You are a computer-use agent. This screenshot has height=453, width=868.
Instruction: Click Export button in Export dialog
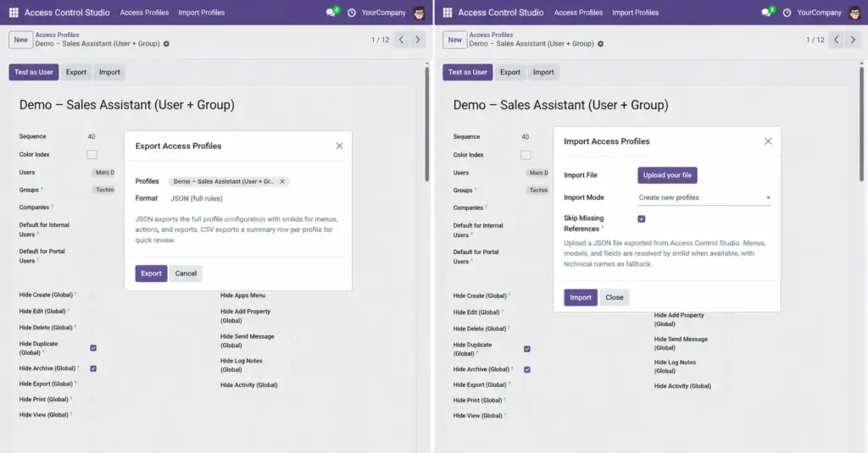coord(151,273)
